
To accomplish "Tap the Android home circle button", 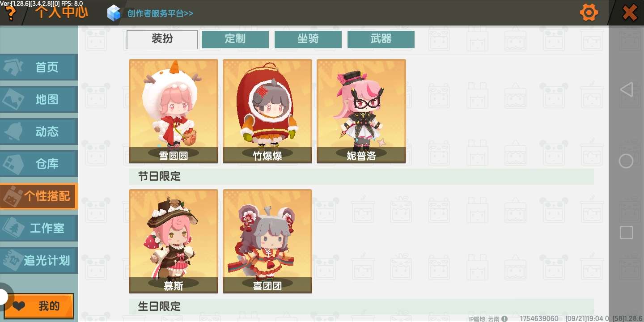I will [x=626, y=161].
